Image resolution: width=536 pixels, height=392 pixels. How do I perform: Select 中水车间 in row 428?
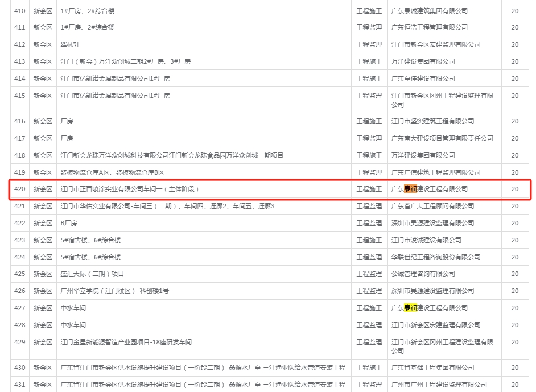point(73,325)
